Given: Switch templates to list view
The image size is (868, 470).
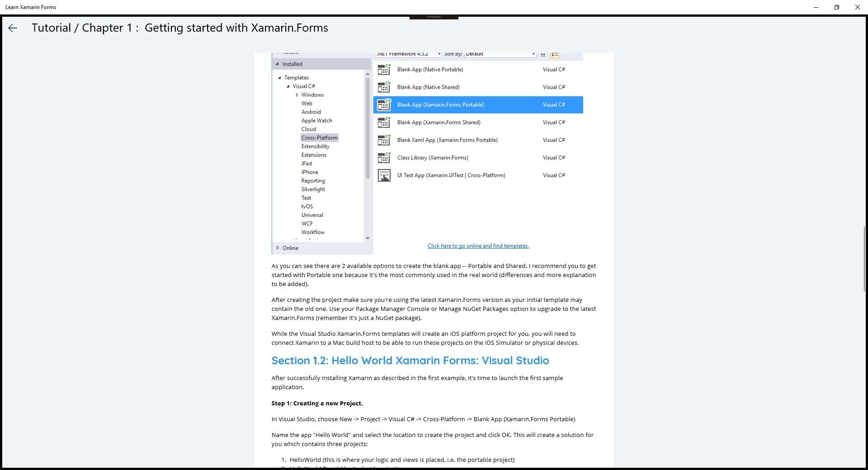Looking at the screenshot, I should (x=555, y=55).
